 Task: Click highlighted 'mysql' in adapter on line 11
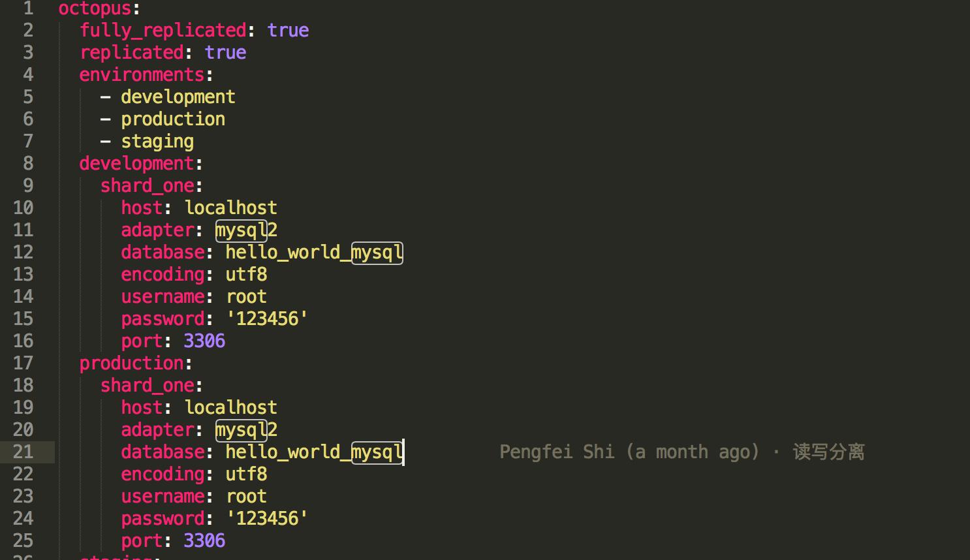[242, 230]
